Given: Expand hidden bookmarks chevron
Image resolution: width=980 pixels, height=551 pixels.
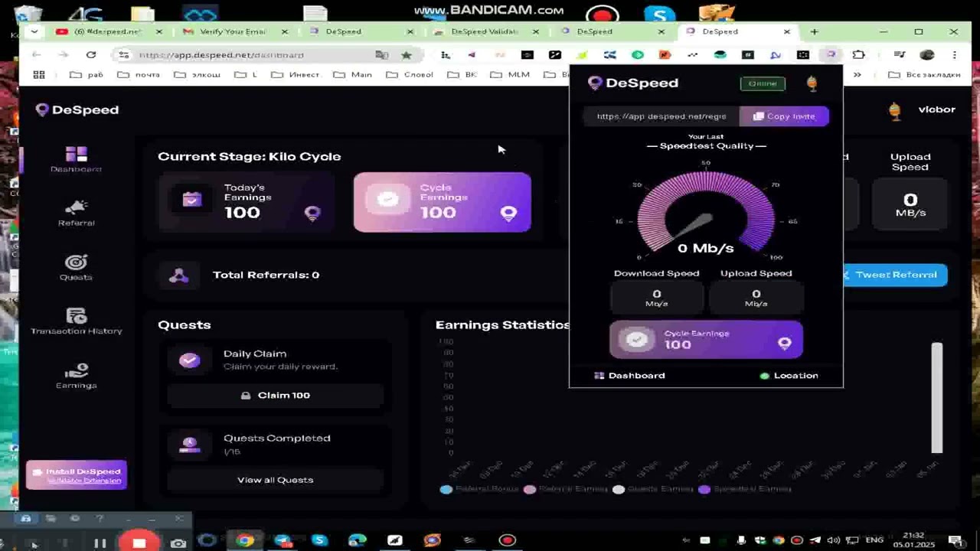Looking at the screenshot, I should click(857, 75).
